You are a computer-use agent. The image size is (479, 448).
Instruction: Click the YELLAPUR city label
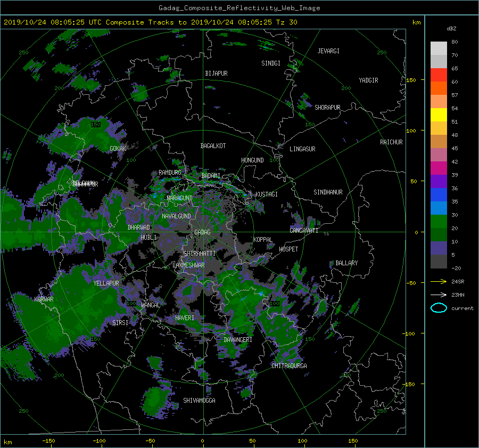pyautogui.click(x=106, y=283)
